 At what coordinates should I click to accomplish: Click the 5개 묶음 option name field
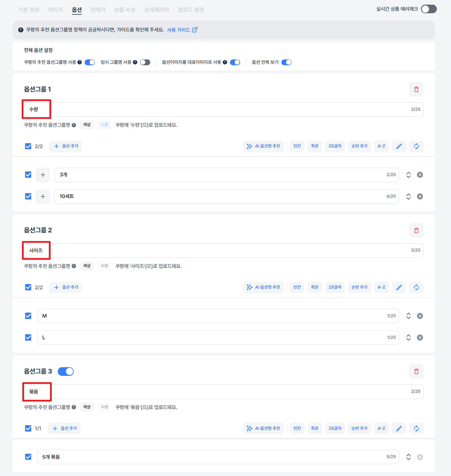[x=218, y=457]
